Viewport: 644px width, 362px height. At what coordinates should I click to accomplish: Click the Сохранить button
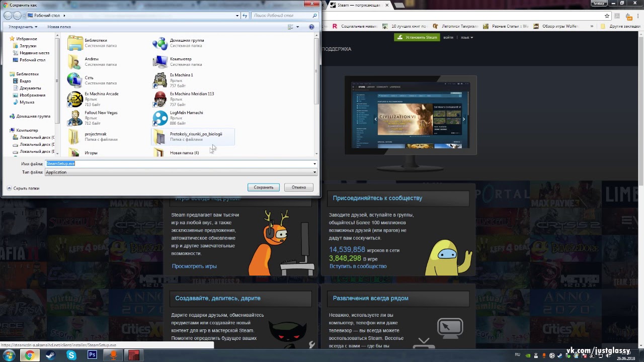(264, 187)
